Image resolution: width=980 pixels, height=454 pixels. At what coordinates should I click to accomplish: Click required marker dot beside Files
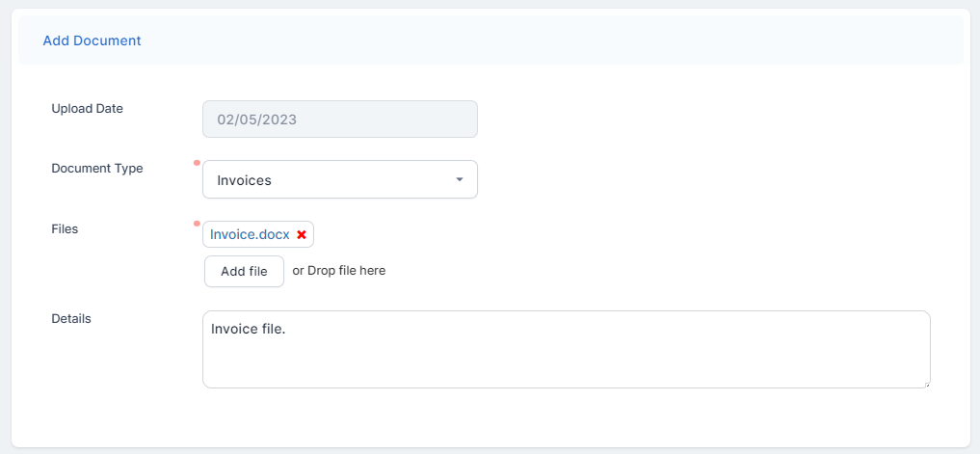point(197,224)
